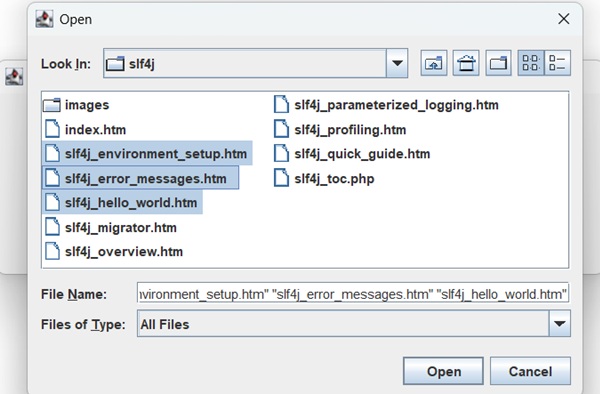Expand the Files of Type dropdown arrow
Viewport: 600px width, 394px height.
tap(559, 324)
